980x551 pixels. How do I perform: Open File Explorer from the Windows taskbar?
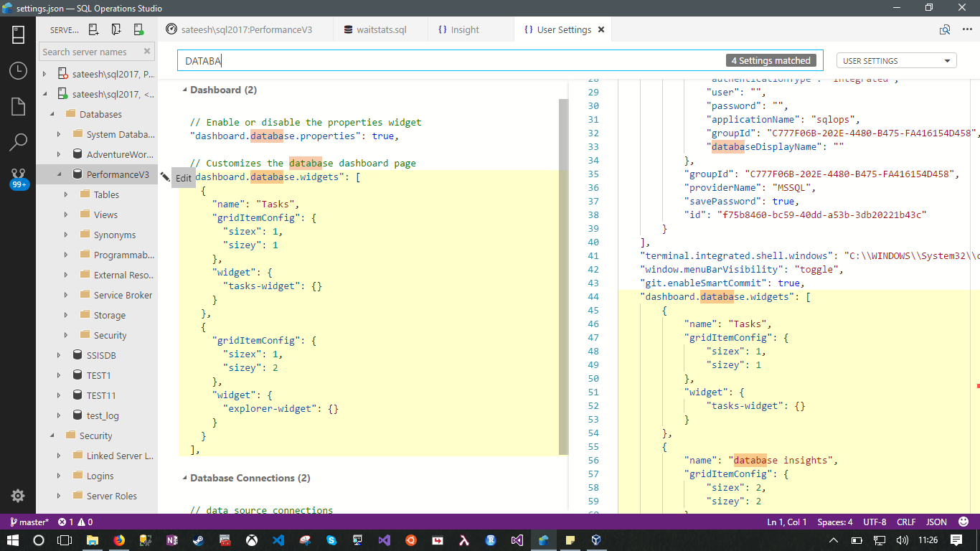click(92, 540)
